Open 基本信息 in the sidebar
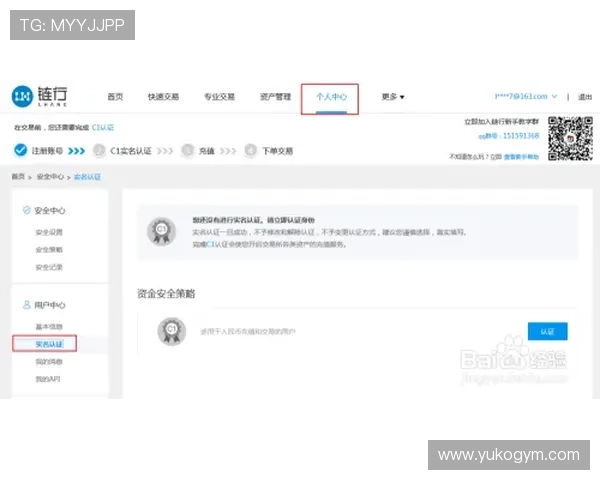Viewport: 600px width, 480px height. click(49, 327)
